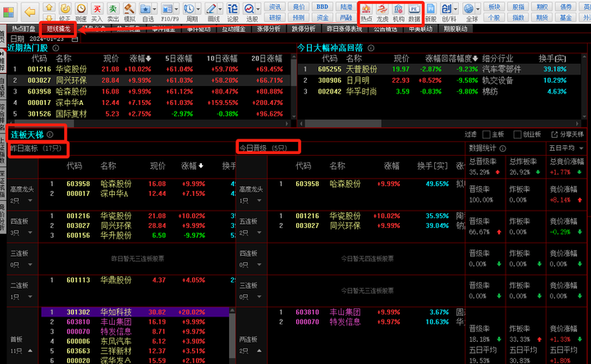Toggle the 创业板 filter checkbox
Viewport: 591px width, 364px height.
coord(518,134)
